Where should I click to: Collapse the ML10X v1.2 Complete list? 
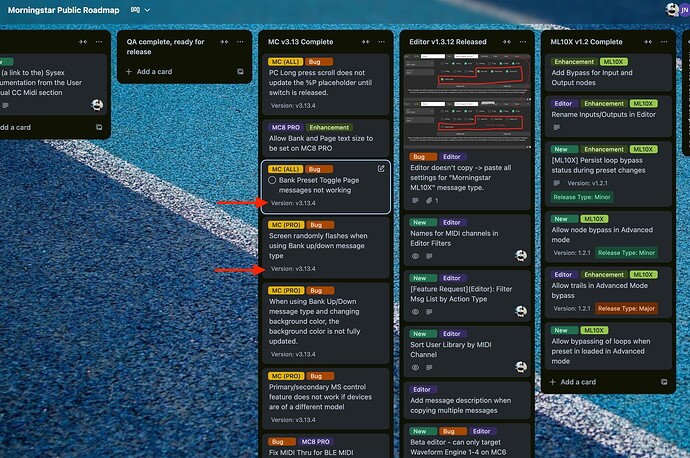click(x=648, y=42)
